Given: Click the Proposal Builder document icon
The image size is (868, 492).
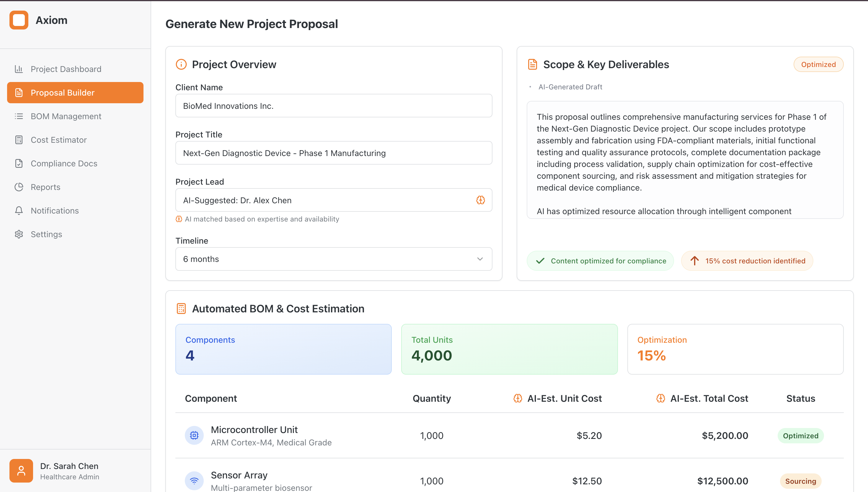Looking at the screenshot, I should (x=19, y=93).
